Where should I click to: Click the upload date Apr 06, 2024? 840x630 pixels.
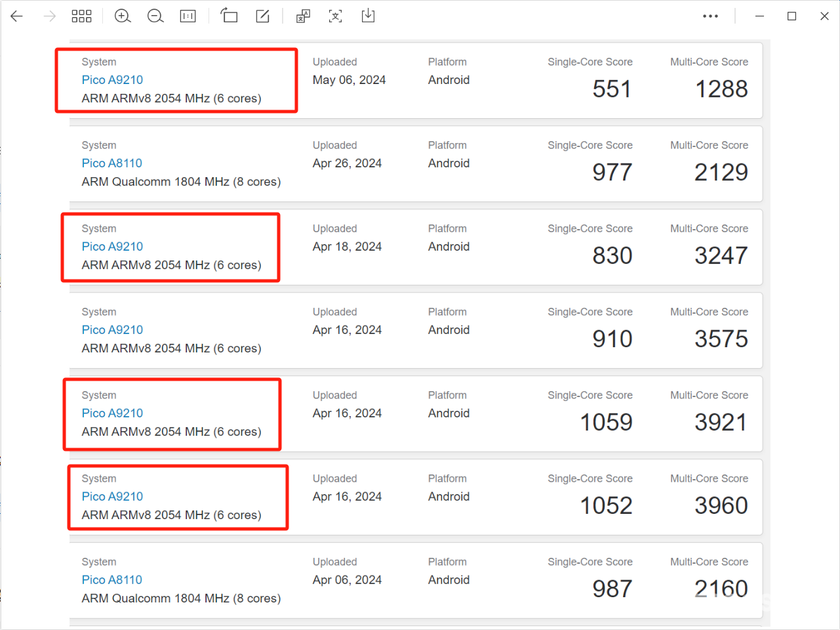pos(347,580)
